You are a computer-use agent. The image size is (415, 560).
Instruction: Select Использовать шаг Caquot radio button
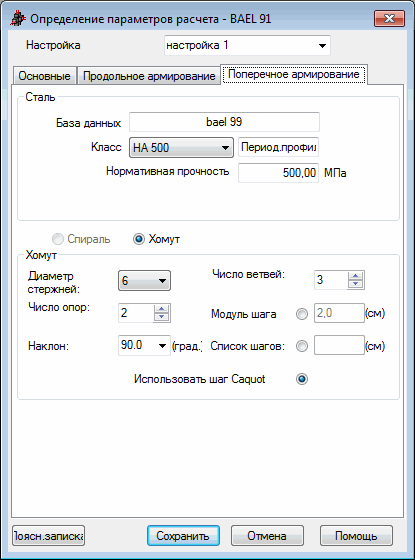pos(302,379)
